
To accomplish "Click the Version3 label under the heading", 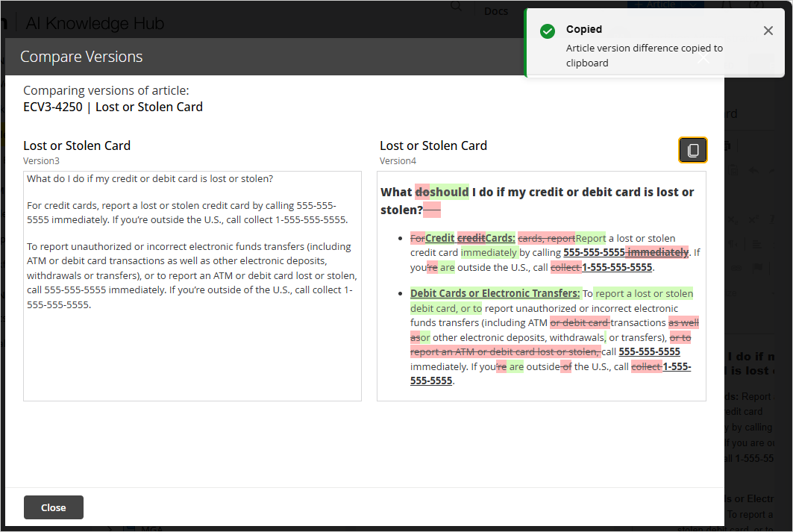I will [41, 161].
